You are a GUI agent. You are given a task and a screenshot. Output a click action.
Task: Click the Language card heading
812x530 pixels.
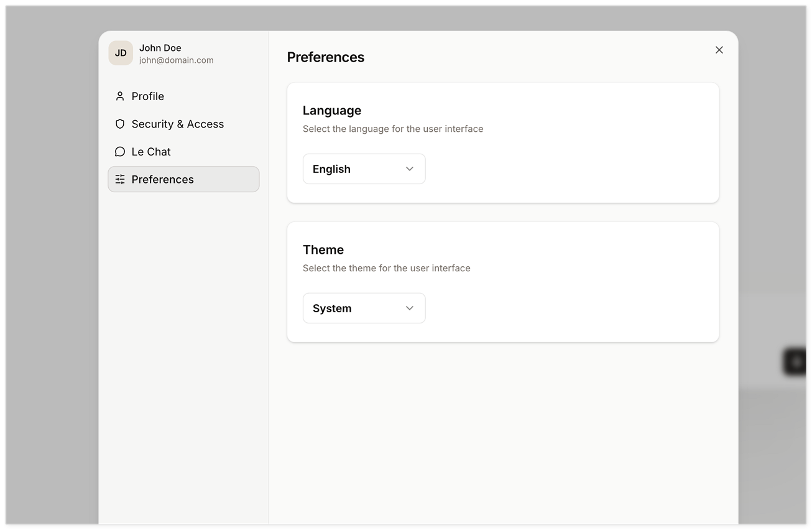click(332, 111)
